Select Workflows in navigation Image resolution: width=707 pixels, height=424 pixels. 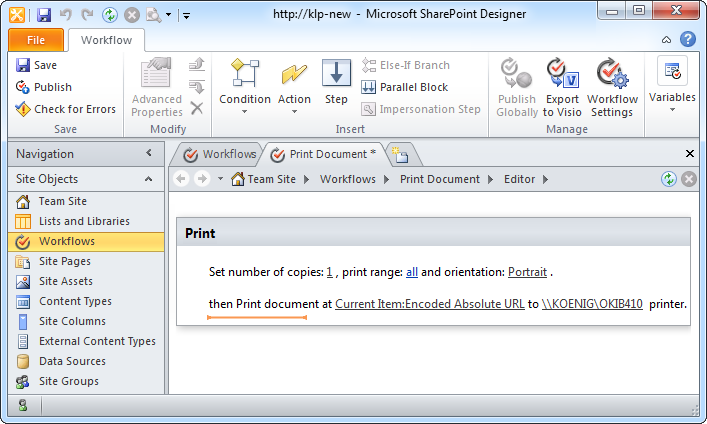[x=86, y=241]
